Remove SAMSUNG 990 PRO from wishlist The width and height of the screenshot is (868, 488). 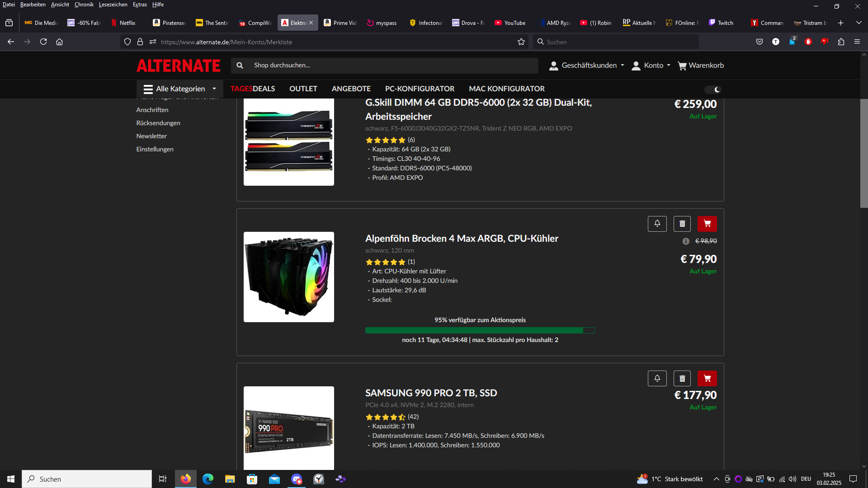[682, 378]
